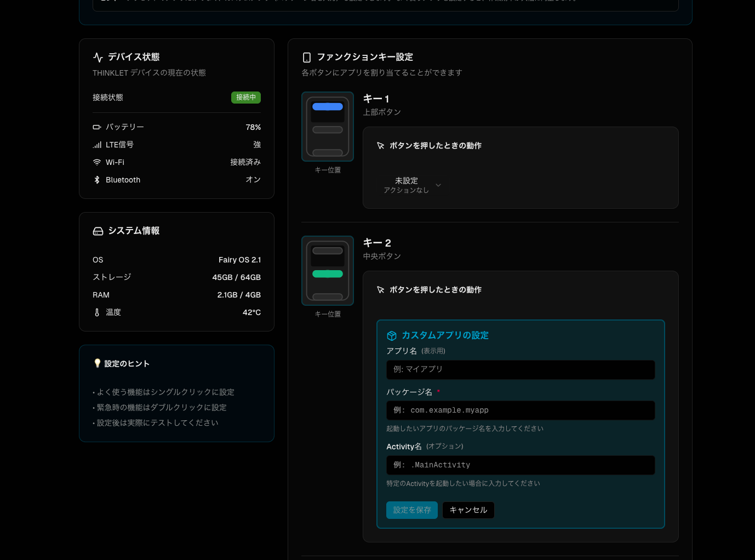The height and width of the screenshot is (560, 755).
Task: Click the カスタムアプリの設定 heading
Action: [445, 335]
